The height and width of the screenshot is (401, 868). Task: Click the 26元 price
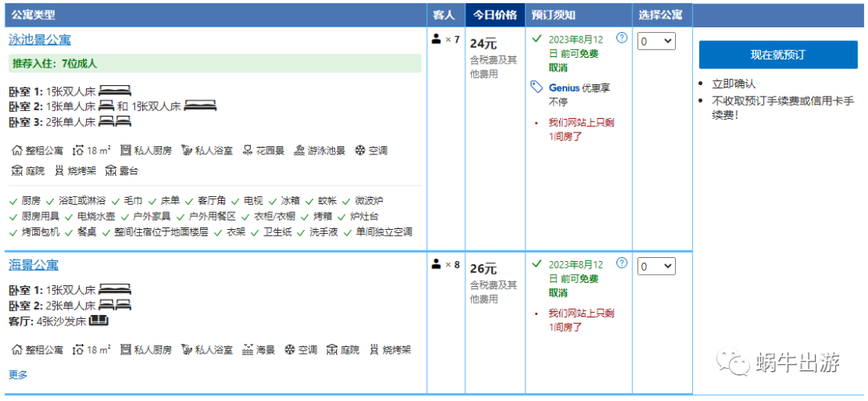483,270
